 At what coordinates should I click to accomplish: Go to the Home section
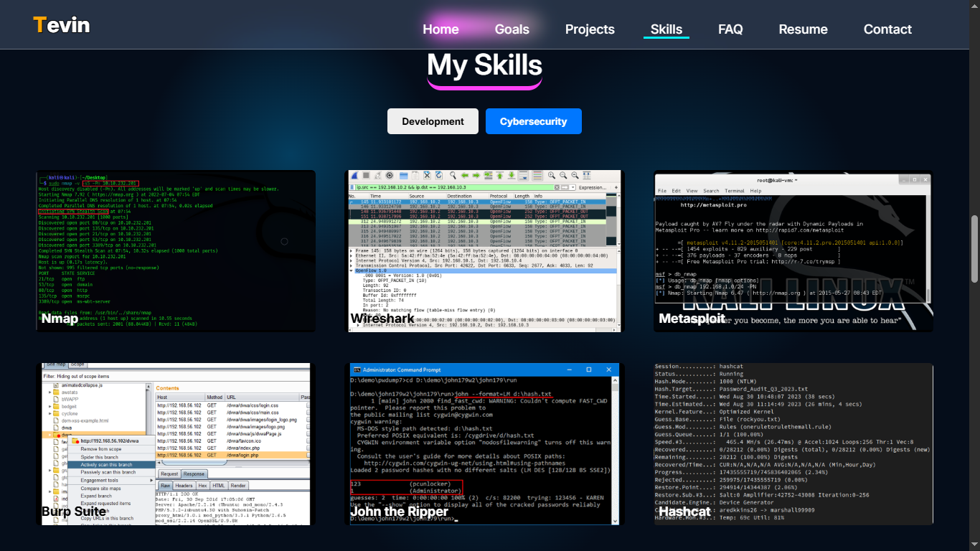coord(440,29)
